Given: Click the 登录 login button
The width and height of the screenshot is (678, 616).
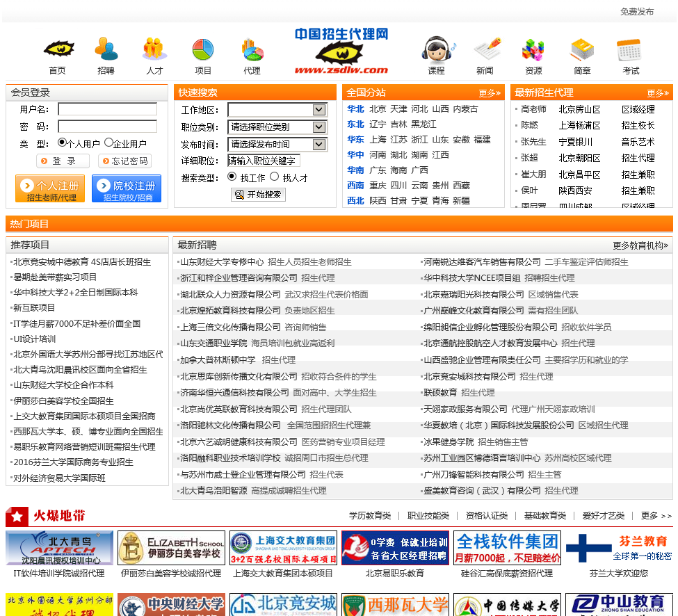Looking at the screenshot, I should click(63, 161).
